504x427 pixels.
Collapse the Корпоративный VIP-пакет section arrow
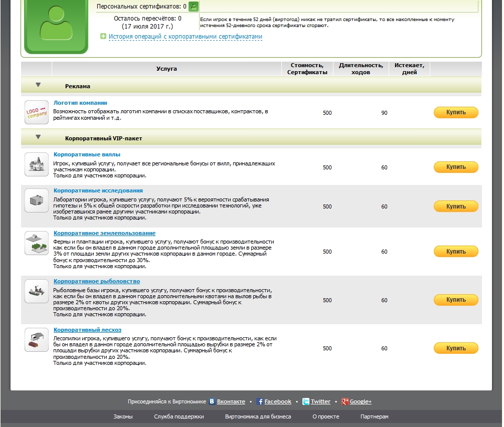coord(38,137)
